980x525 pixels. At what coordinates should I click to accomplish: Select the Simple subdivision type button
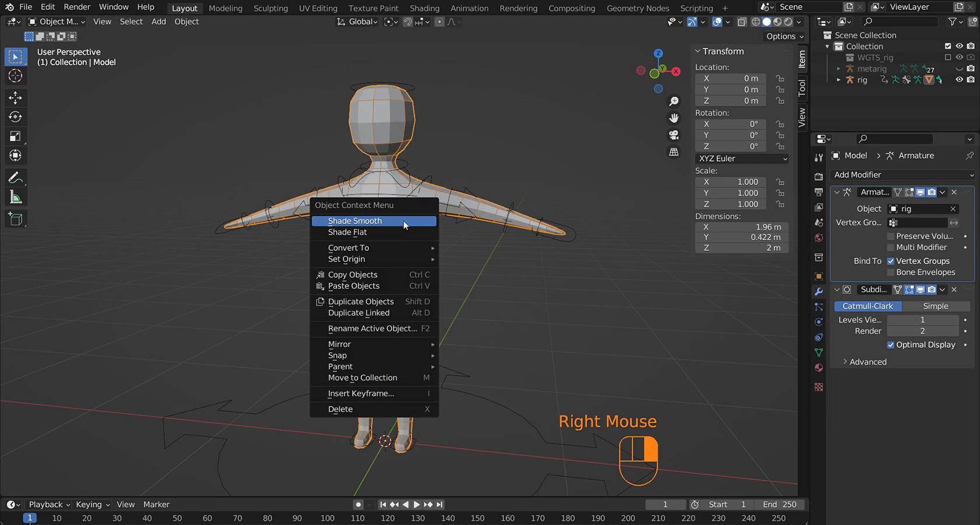point(935,306)
